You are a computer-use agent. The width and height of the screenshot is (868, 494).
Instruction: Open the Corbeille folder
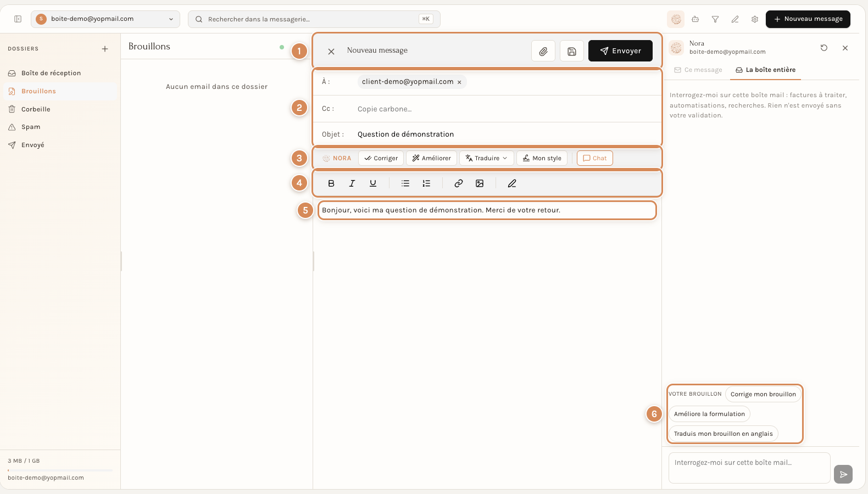tap(60, 109)
